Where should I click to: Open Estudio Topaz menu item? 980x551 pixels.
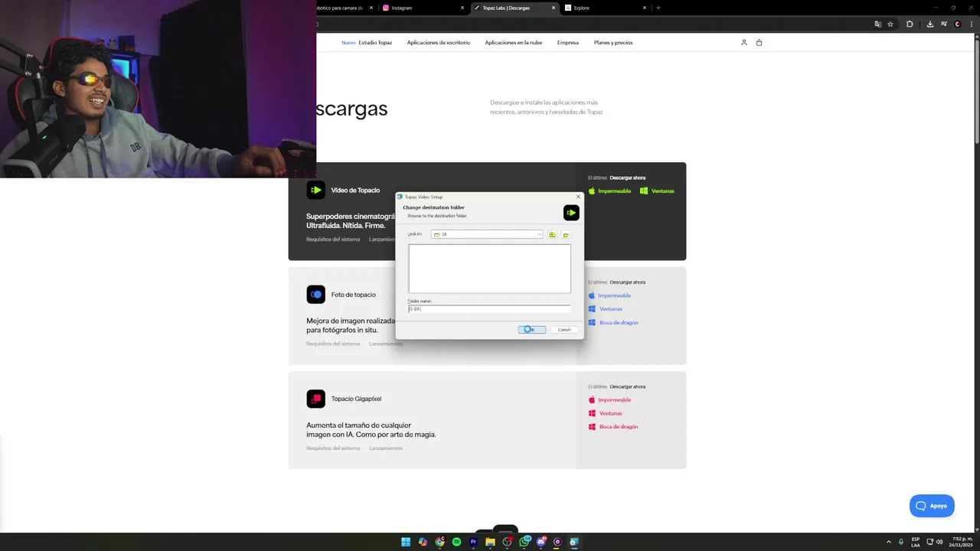click(375, 42)
